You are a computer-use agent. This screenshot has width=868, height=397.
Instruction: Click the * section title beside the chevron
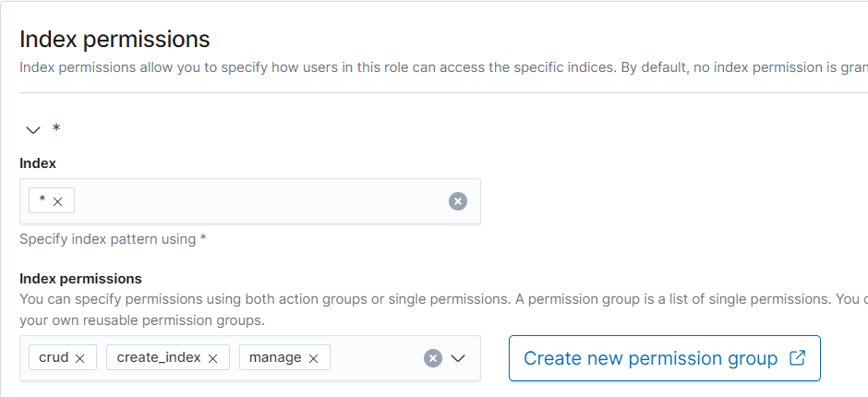coord(56,129)
